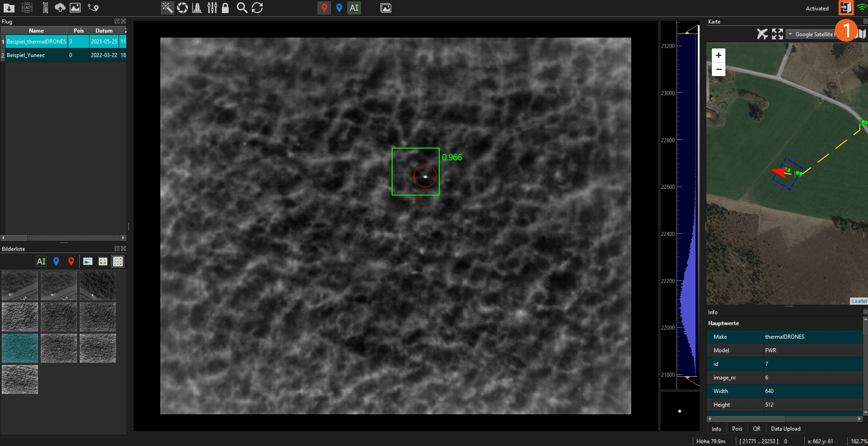Viewport: 868px width, 446px height.
Task: Toggle AI filter in Bilderliste toolbar
Action: 41,261
